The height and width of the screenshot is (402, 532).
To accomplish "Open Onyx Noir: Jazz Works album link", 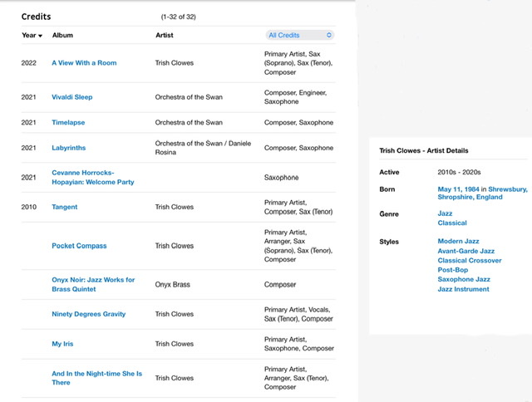I will [x=93, y=284].
